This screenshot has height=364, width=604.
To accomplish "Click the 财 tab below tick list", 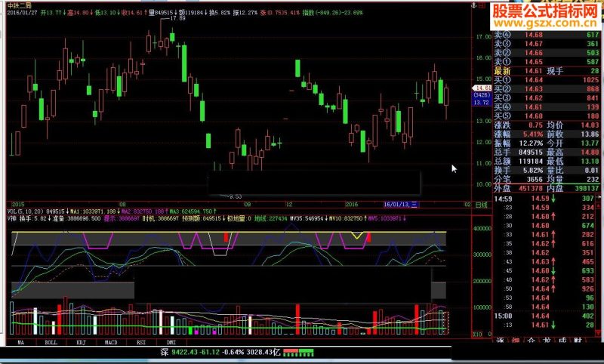I will (x=578, y=341).
